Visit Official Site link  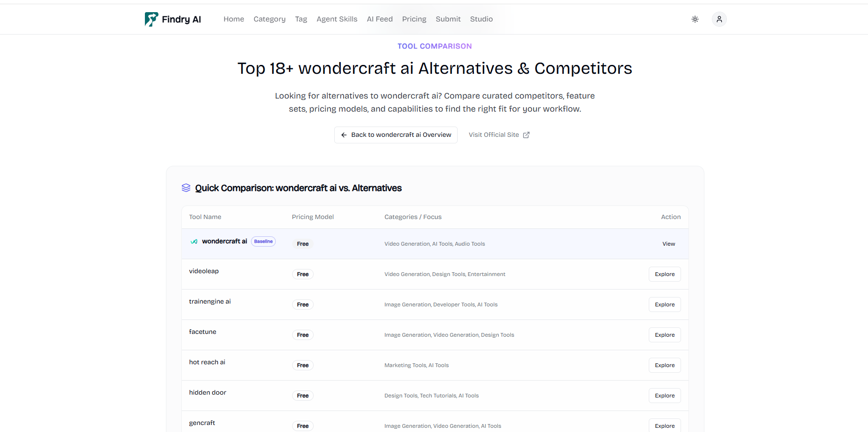(x=499, y=135)
